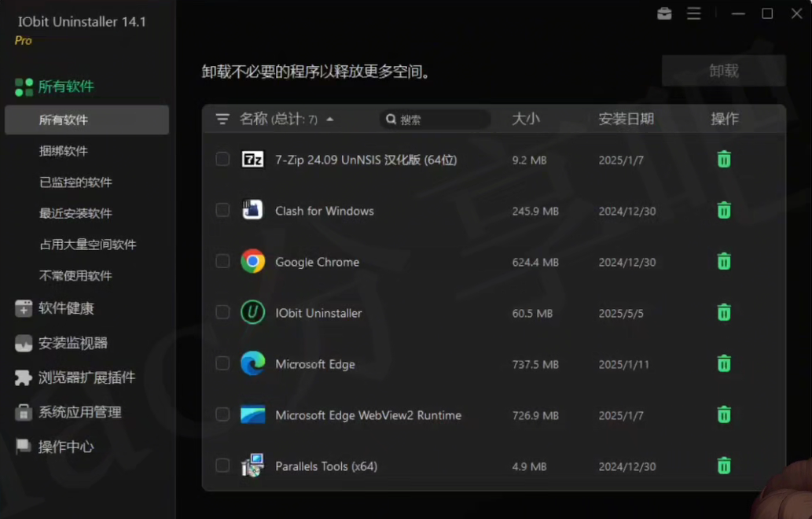Click the 4.9 MB size value
This screenshot has height=519, width=812.
coord(529,466)
